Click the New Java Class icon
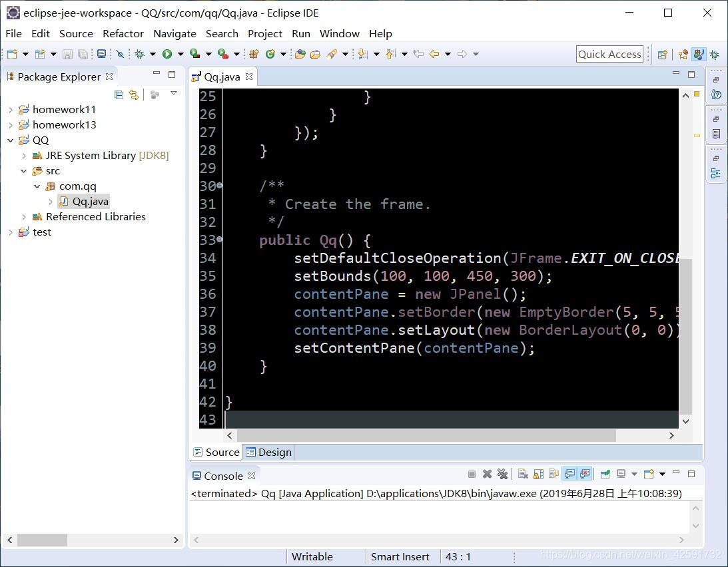Screen dimensions: 728x567 click(270, 55)
